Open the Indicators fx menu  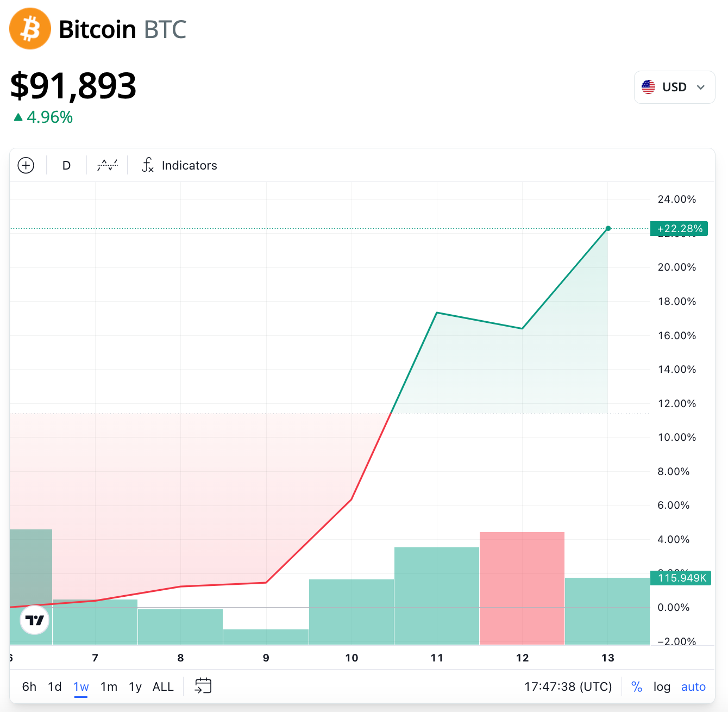179,165
